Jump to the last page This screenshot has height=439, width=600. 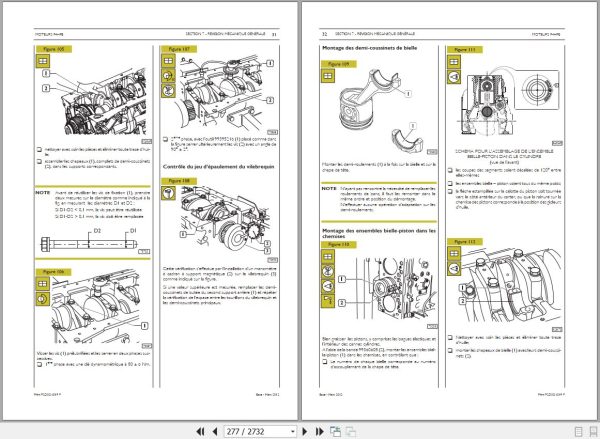[x=320, y=431]
